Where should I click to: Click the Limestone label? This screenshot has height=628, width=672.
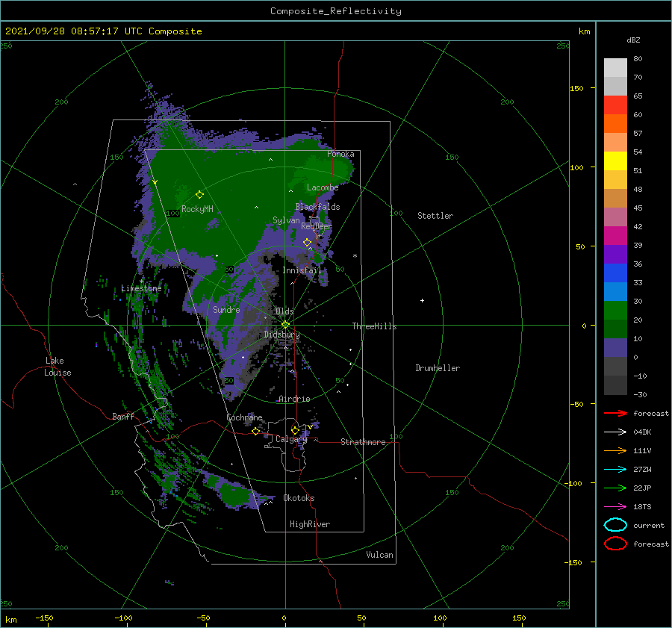pyautogui.click(x=141, y=288)
